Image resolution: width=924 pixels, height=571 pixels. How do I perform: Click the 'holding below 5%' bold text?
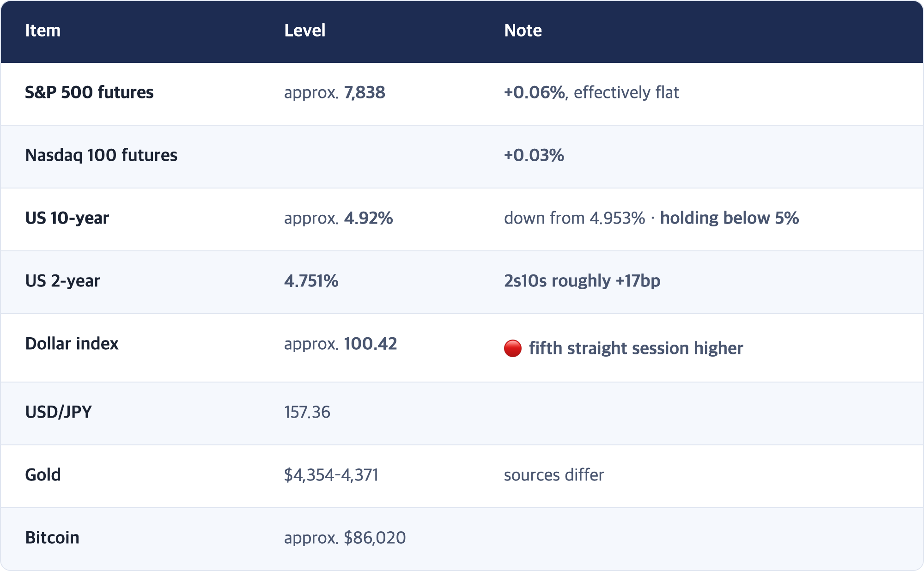(x=729, y=218)
